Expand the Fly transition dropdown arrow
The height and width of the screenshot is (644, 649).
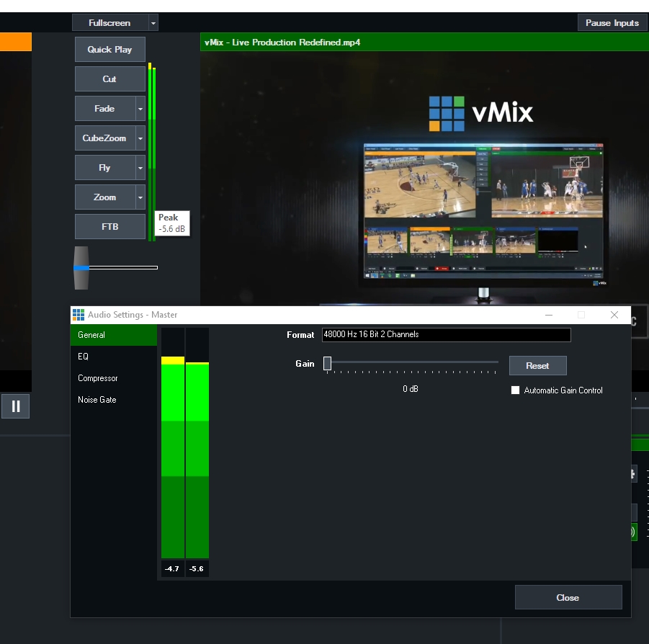coord(140,168)
